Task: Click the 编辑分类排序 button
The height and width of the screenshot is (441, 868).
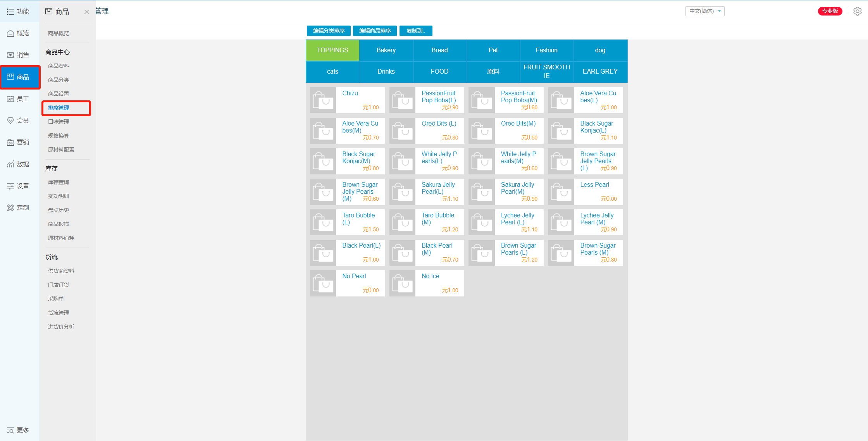Action: [x=329, y=31]
